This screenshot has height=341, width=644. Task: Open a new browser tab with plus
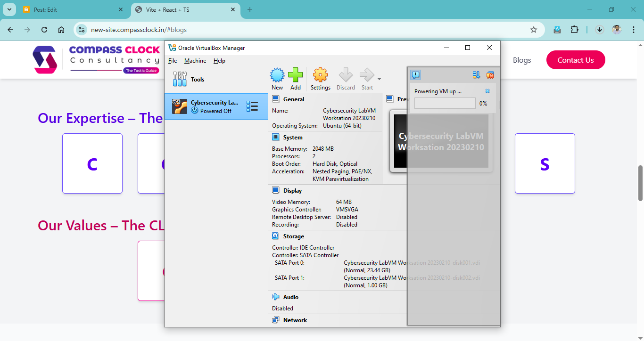tap(250, 9)
